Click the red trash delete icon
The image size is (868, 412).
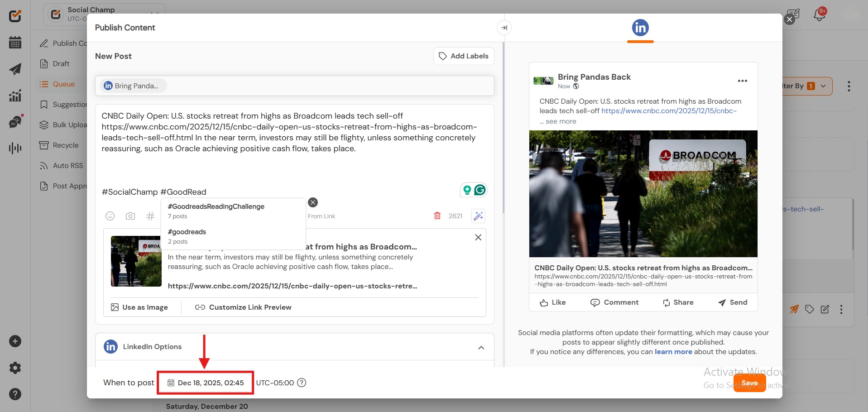pos(437,216)
